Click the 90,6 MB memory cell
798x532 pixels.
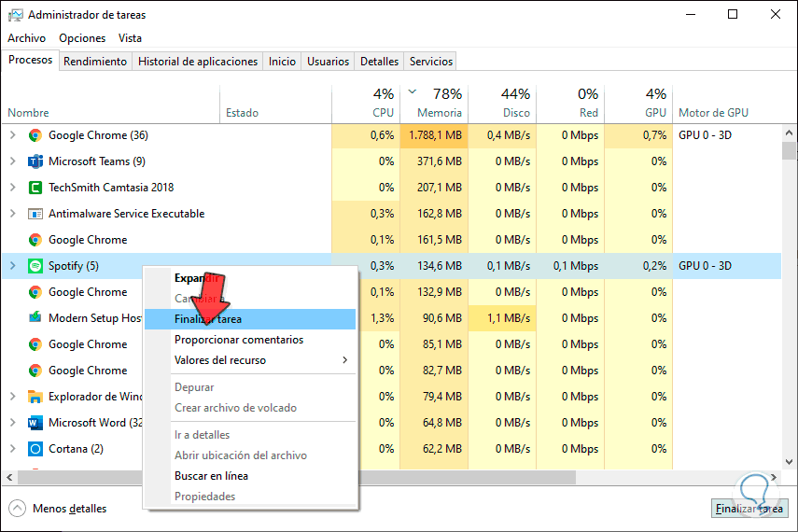pos(434,318)
